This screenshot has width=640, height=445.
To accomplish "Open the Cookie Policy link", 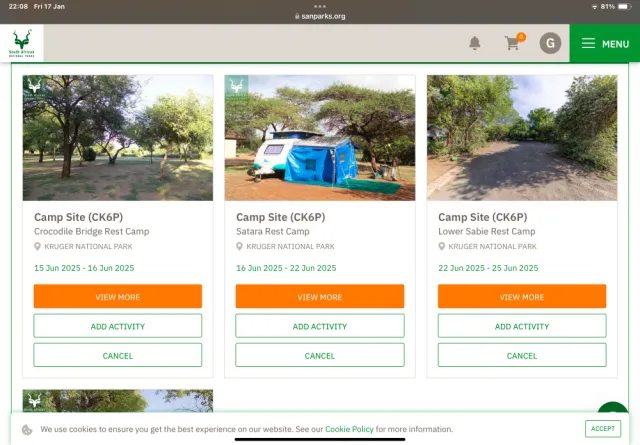I will [349, 429].
